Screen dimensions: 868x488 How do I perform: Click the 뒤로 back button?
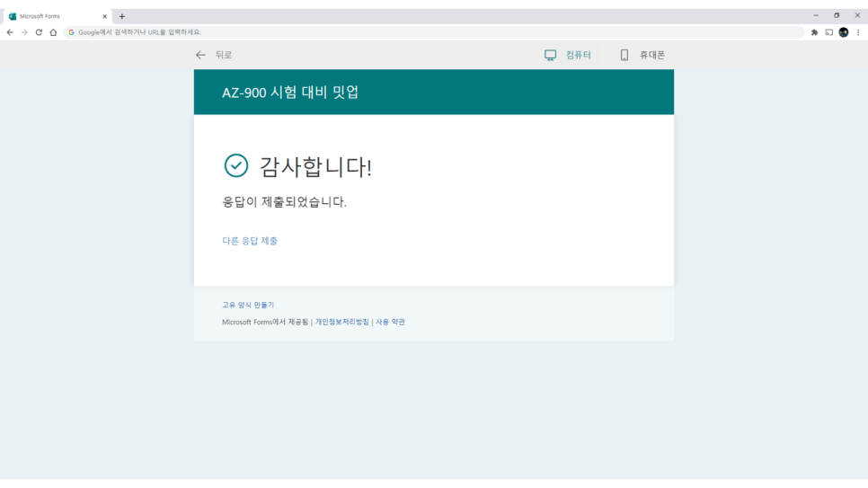(214, 55)
